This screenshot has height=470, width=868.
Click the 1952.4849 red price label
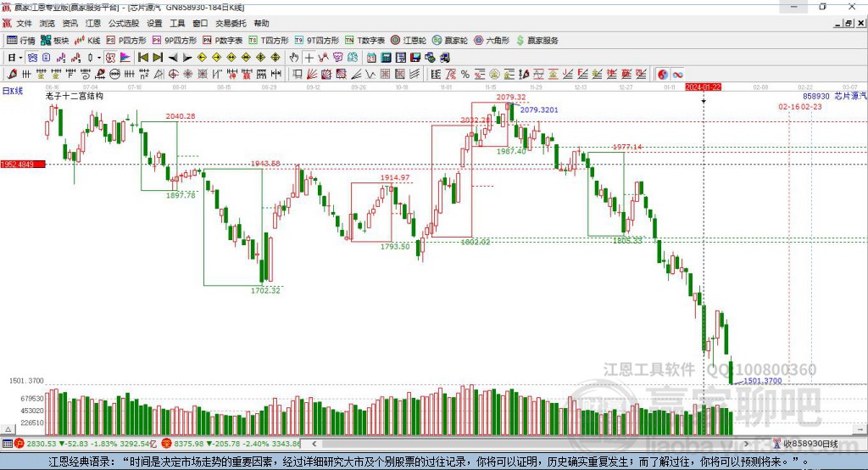click(x=23, y=164)
